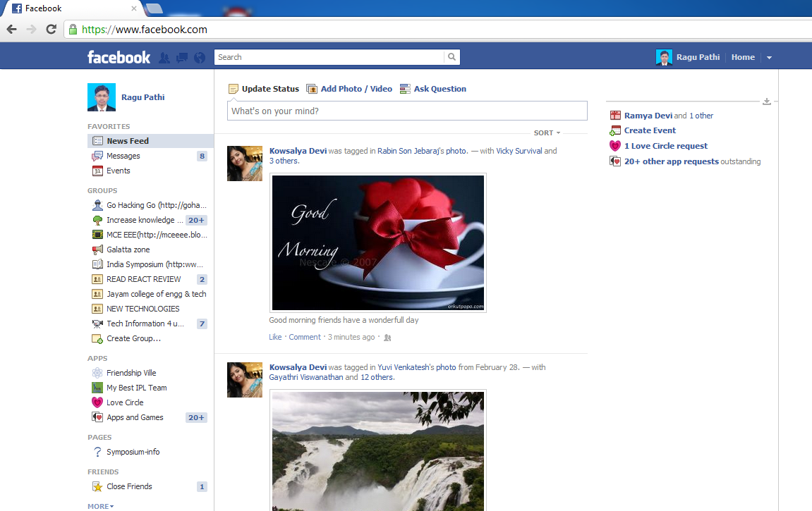Open friend requests icon in header
This screenshot has height=511, width=812.
pyautogui.click(x=164, y=57)
